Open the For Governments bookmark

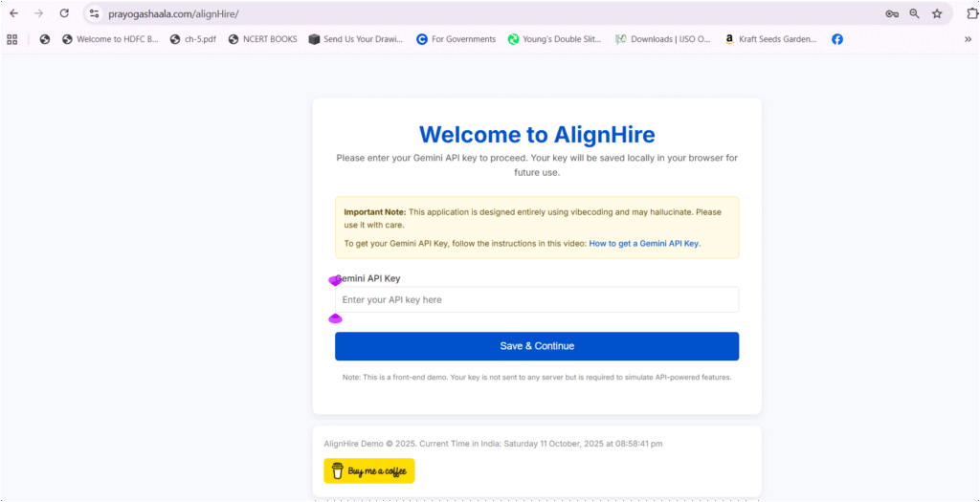click(x=456, y=39)
